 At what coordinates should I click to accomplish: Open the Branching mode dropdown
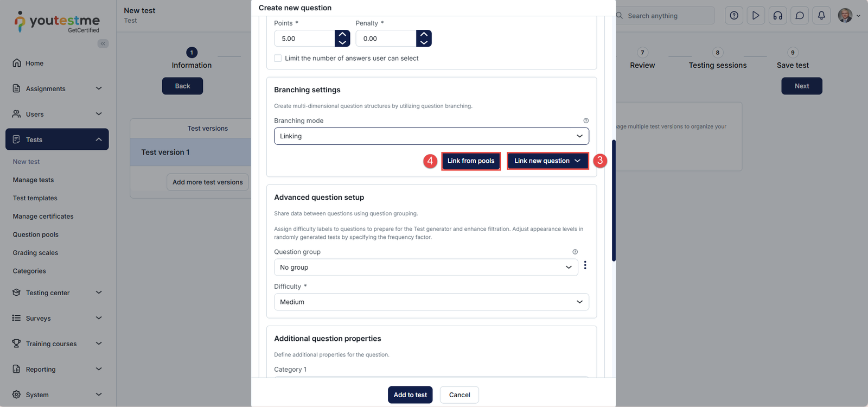click(x=431, y=136)
